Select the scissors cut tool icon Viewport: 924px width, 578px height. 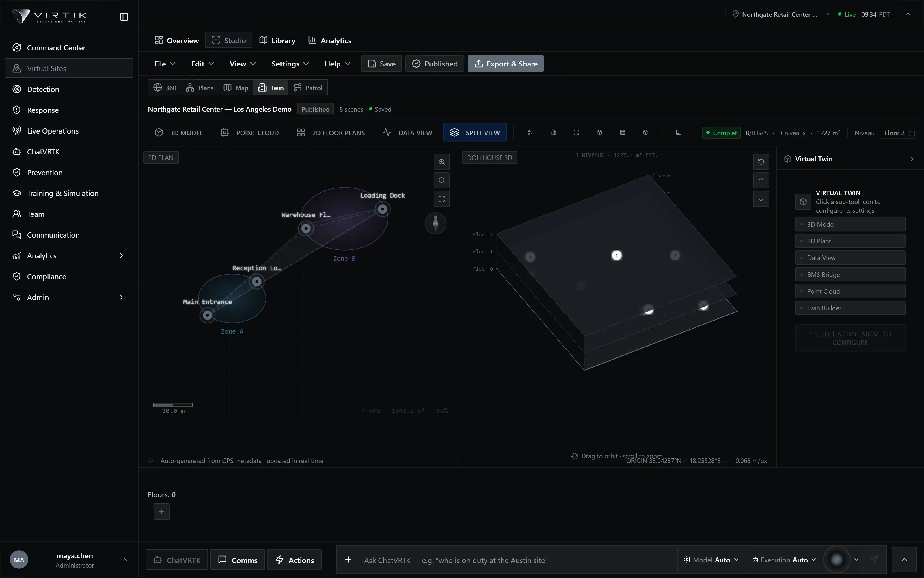[530, 133]
